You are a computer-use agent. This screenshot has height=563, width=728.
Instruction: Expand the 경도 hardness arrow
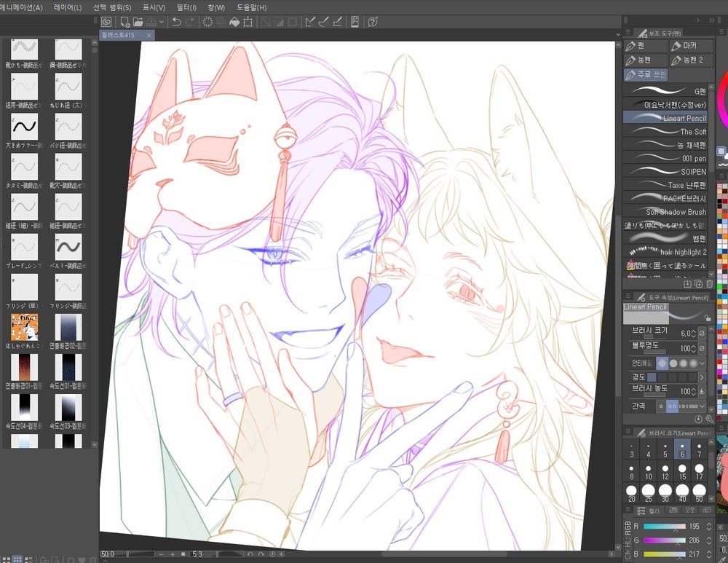702,377
